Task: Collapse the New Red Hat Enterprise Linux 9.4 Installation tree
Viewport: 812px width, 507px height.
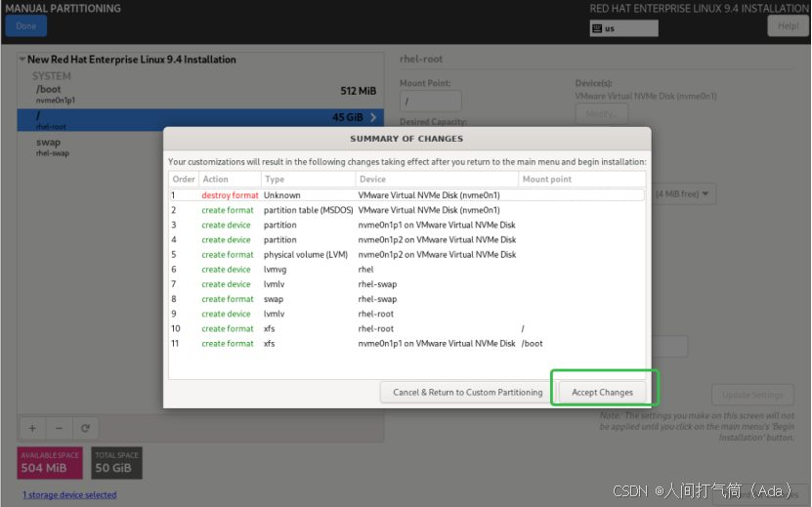Action: click(x=22, y=60)
